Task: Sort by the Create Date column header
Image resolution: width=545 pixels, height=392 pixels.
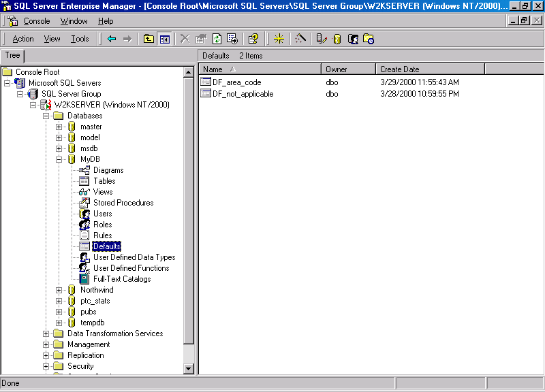Action: pos(430,69)
